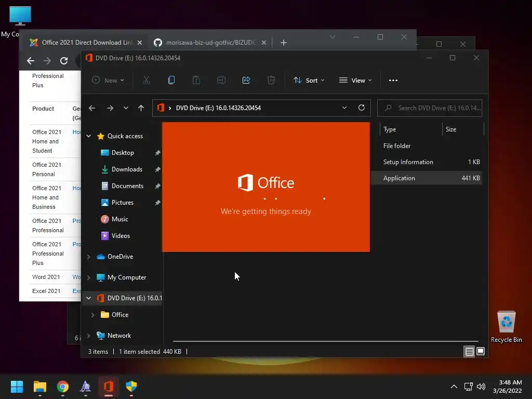
Task: Click the Office installer taskbar icon
Action: (x=108, y=387)
